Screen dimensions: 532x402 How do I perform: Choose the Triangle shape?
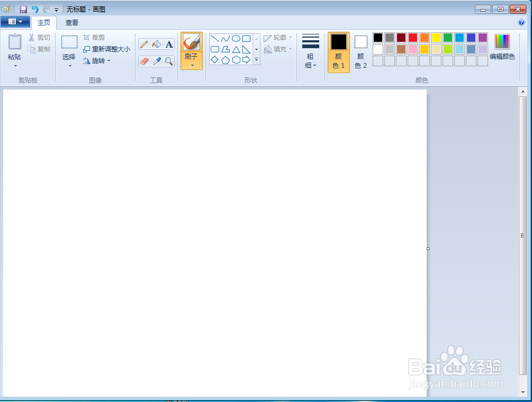pyautogui.click(x=236, y=49)
